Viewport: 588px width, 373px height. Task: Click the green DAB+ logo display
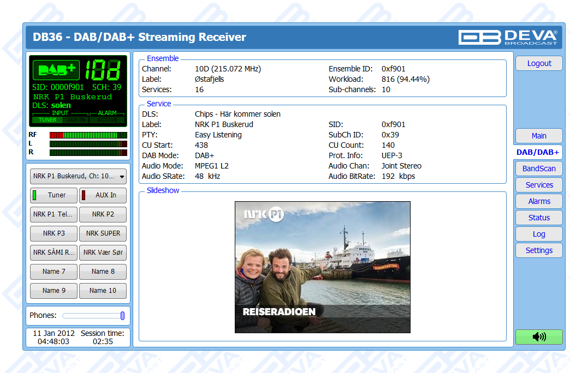(56, 70)
